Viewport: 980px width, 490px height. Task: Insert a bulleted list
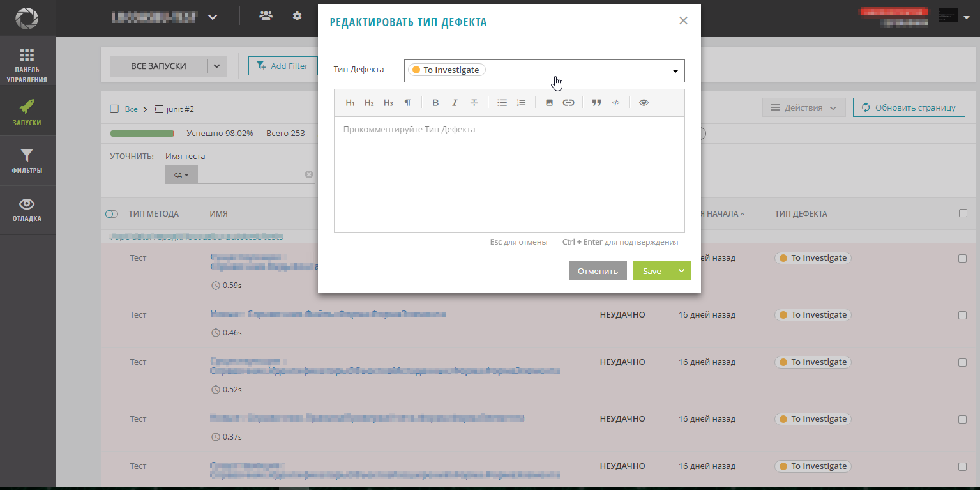tap(502, 103)
